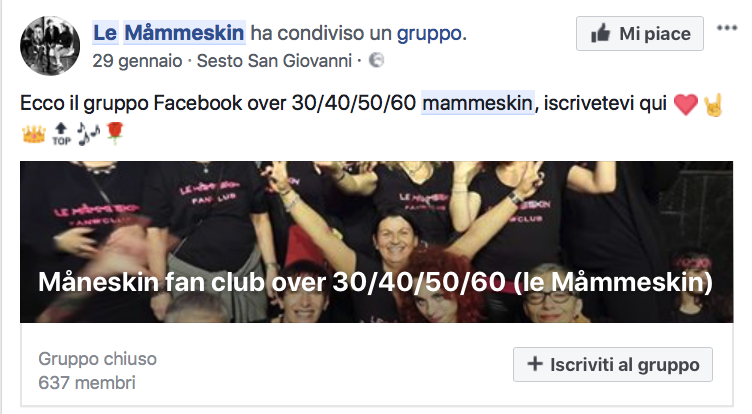
Task: Click the red rose emoji
Action: tap(115, 133)
